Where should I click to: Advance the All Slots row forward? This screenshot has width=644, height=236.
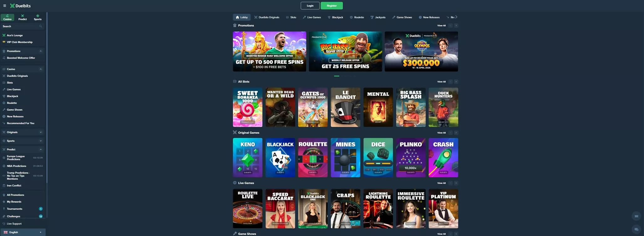(456, 82)
